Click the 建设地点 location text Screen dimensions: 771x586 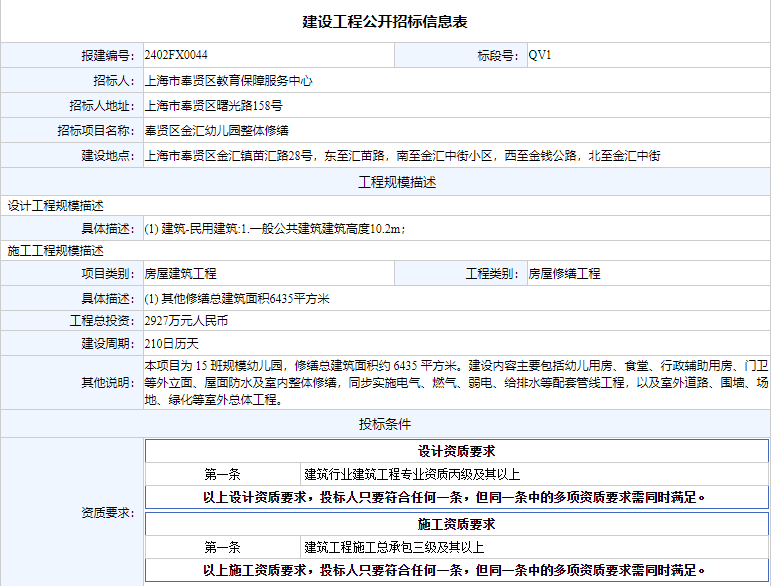402,156
